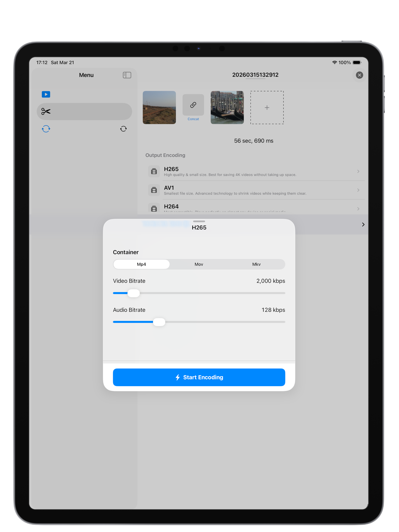Image resolution: width=399 pixels, height=532 pixels.
Task: Click the black refresh arrows icon
Action: coord(124,129)
